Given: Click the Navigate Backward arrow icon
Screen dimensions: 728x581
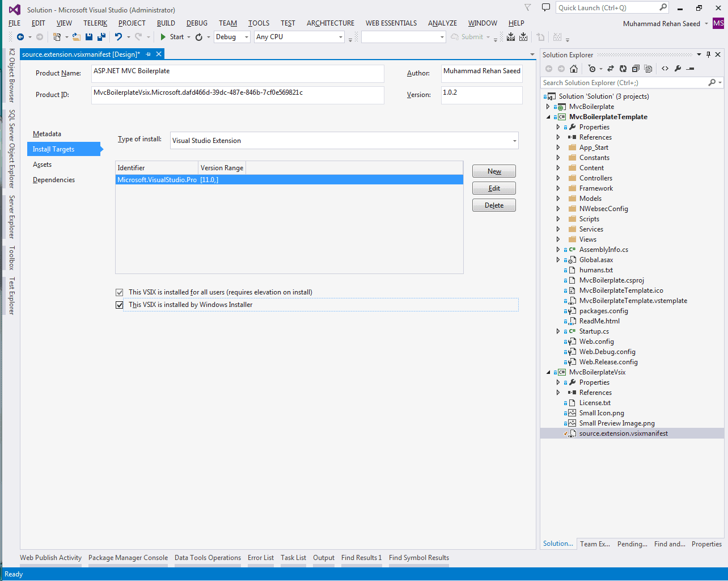Looking at the screenshot, I should [x=20, y=36].
